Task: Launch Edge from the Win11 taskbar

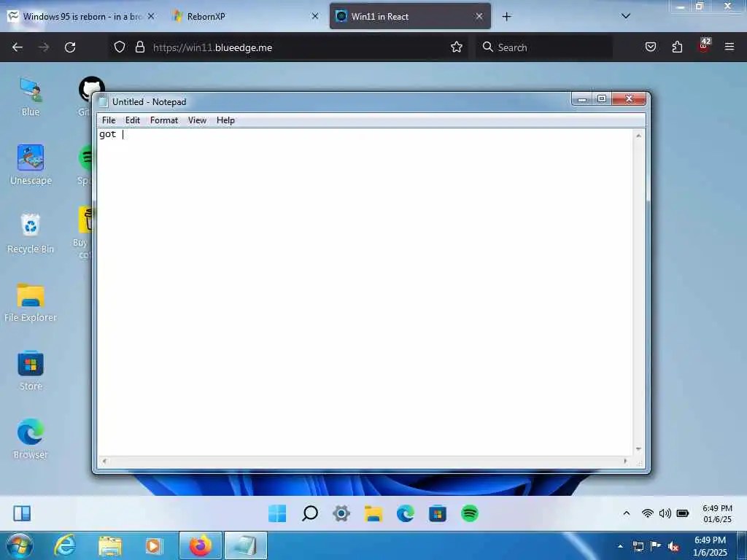Action: pyautogui.click(x=406, y=513)
